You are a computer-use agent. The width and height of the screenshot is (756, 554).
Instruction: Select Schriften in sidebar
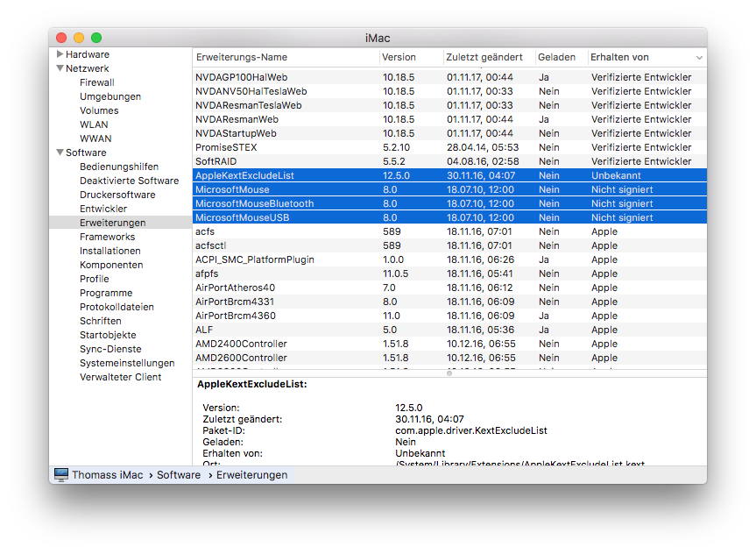tap(100, 321)
